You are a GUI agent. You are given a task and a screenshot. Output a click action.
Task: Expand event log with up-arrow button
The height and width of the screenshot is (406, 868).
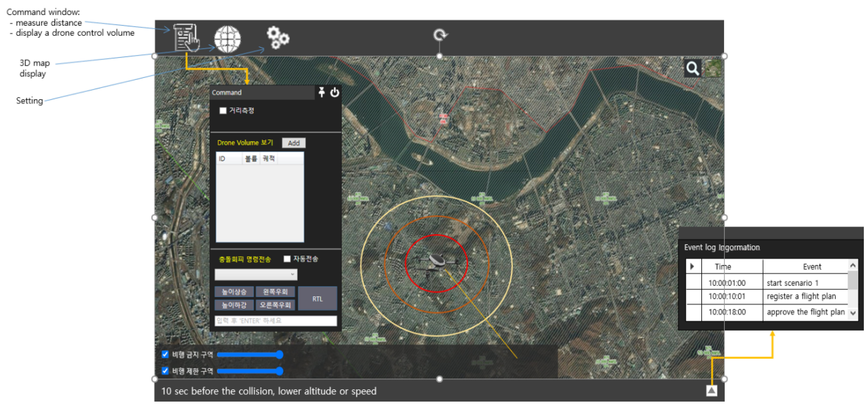711,391
